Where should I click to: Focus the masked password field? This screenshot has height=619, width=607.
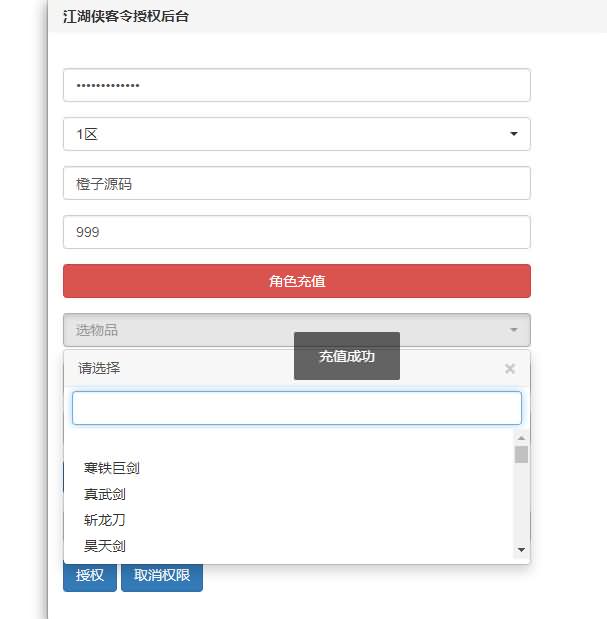[296, 85]
